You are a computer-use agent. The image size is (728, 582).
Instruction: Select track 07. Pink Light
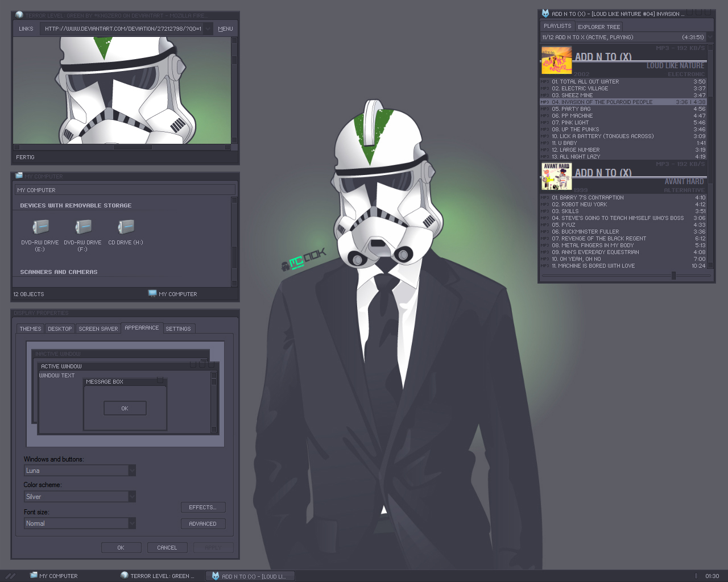click(623, 123)
